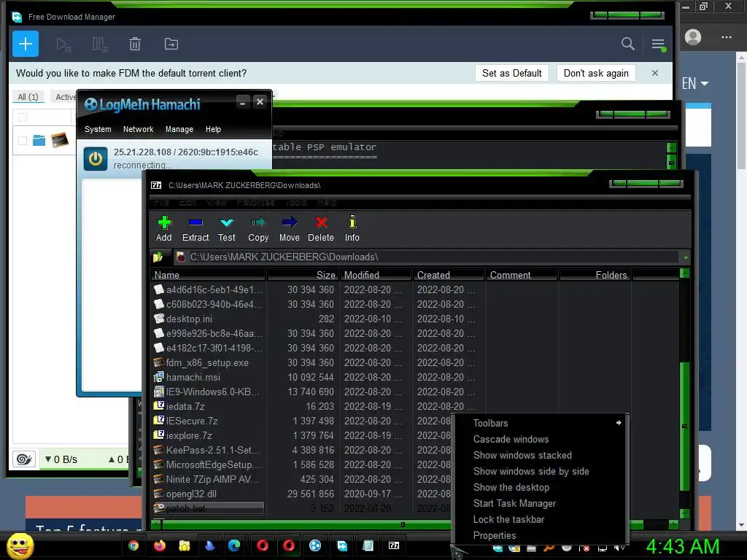Viewport: 747px width, 560px height.
Task: Select hamachi.msi in the 7-Zip file list
Action: [193, 377]
